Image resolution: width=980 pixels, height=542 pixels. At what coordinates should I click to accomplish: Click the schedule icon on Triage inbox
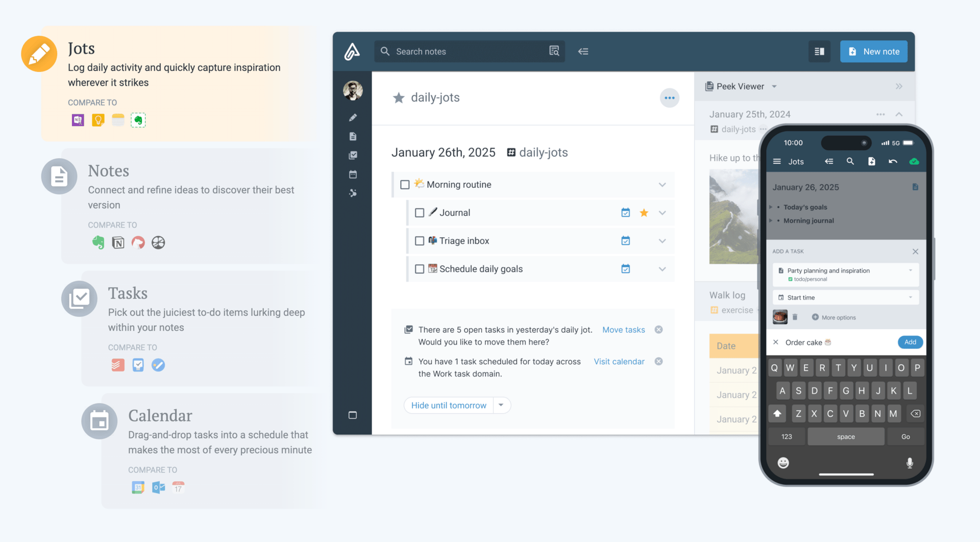tap(625, 240)
